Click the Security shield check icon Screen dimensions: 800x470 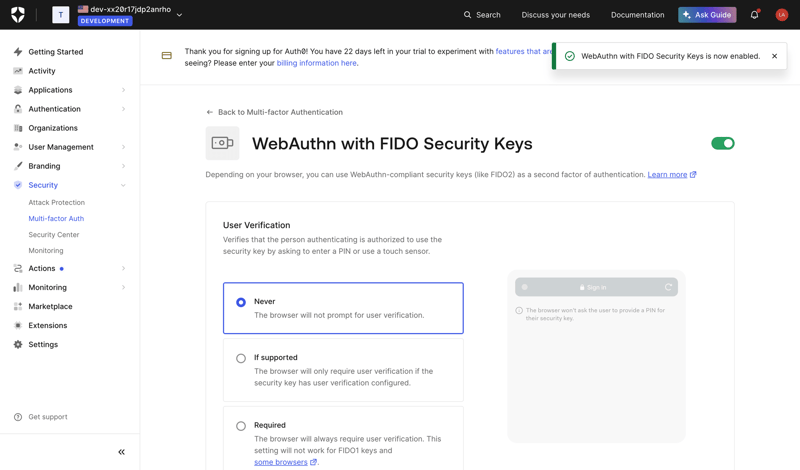pos(18,185)
